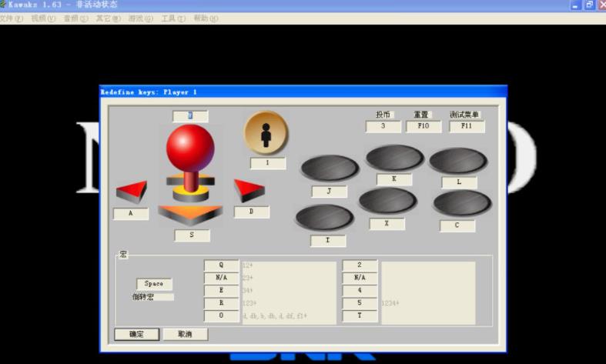Viewport: 606px width, 364px height.
Task: Click the arcade button above the J key
Action: [330, 169]
